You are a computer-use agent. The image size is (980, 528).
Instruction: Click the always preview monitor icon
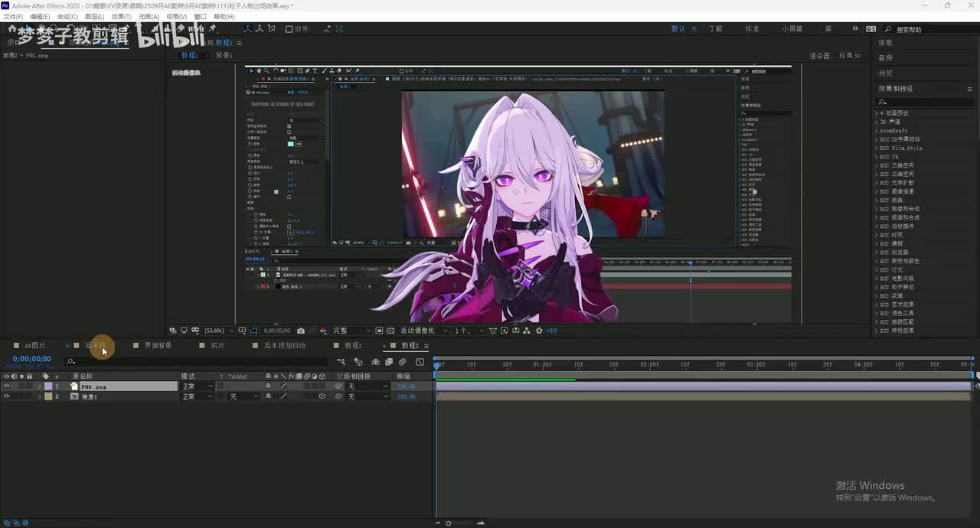coord(184,331)
